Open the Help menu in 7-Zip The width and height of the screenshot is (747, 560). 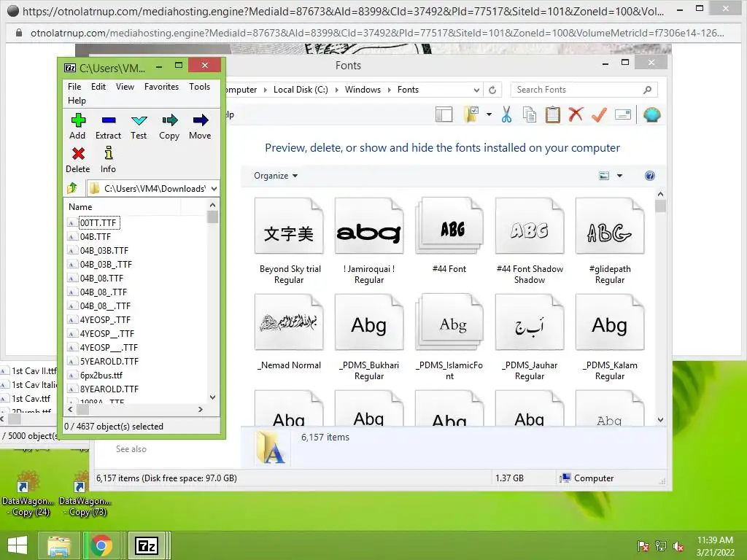coord(77,101)
